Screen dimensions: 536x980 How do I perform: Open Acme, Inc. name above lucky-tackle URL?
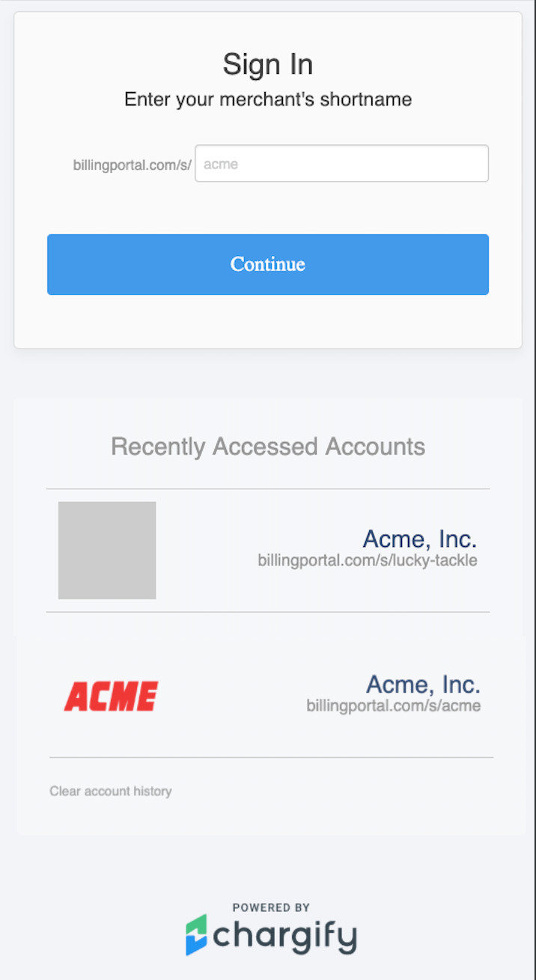(419, 539)
